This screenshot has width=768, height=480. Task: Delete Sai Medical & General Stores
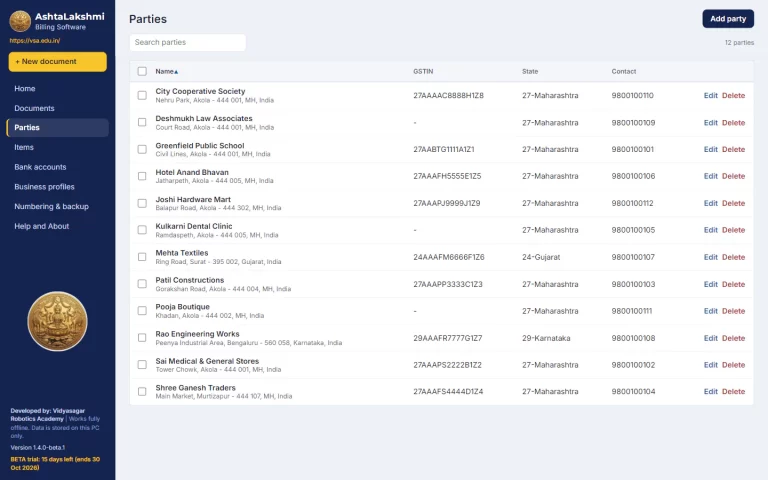click(x=733, y=365)
